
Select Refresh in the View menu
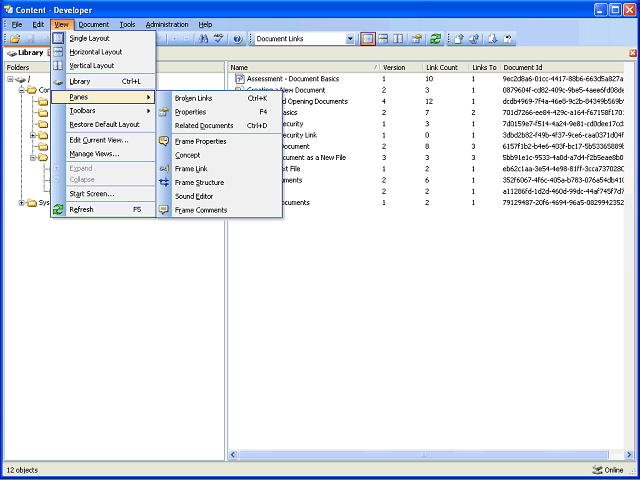pyautogui.click(x=103, y=209)
